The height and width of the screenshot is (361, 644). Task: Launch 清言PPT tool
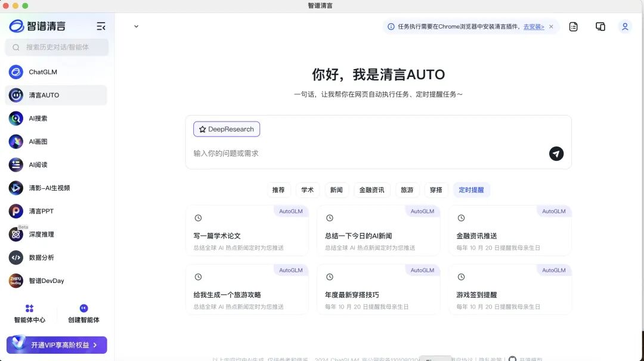pyautogui.click(x=56, y=211)
